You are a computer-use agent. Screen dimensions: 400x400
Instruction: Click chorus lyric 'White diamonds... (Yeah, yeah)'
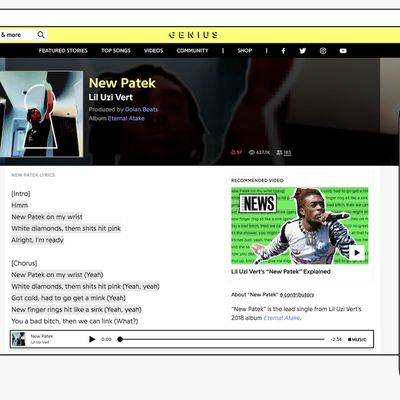[86, 286]
